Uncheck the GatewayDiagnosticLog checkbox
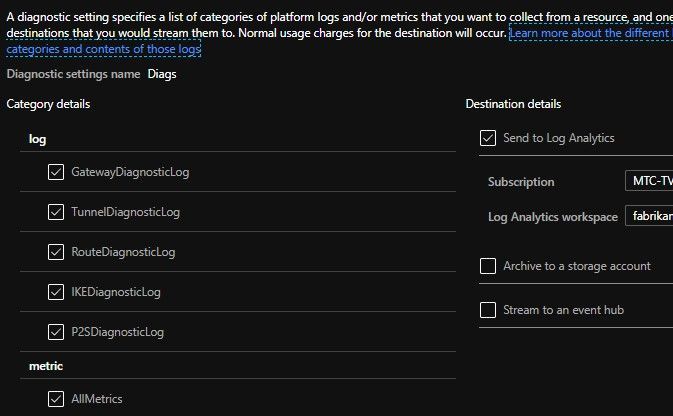Screen dimensions: 673x416 click(x=56, y=172)
